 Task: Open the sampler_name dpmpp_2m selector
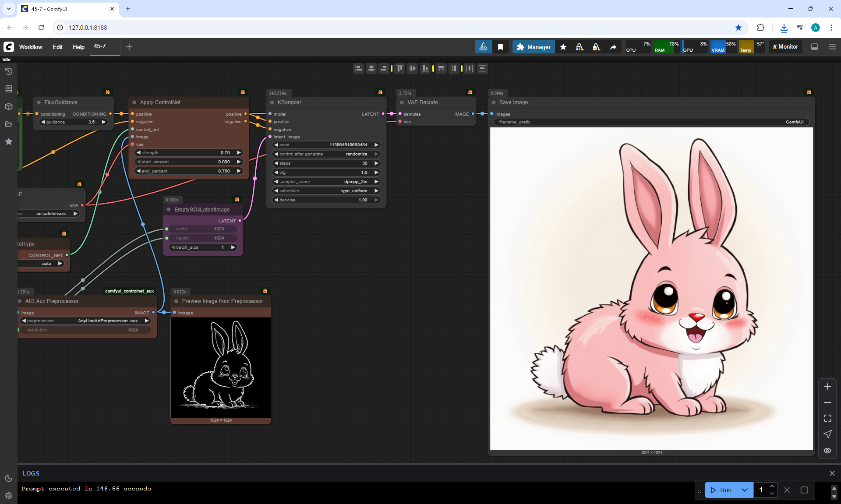coord(326,182)
